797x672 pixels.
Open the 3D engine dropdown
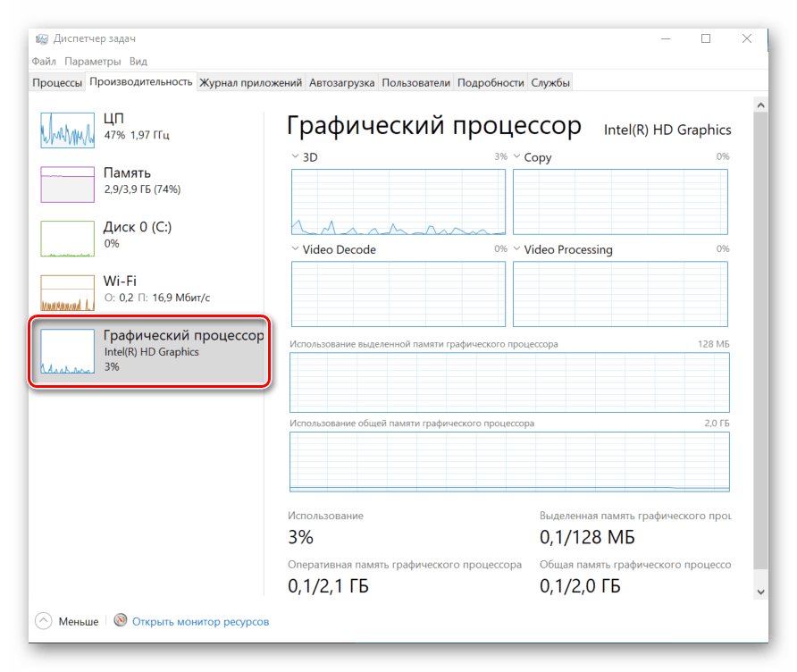[295, 156]
